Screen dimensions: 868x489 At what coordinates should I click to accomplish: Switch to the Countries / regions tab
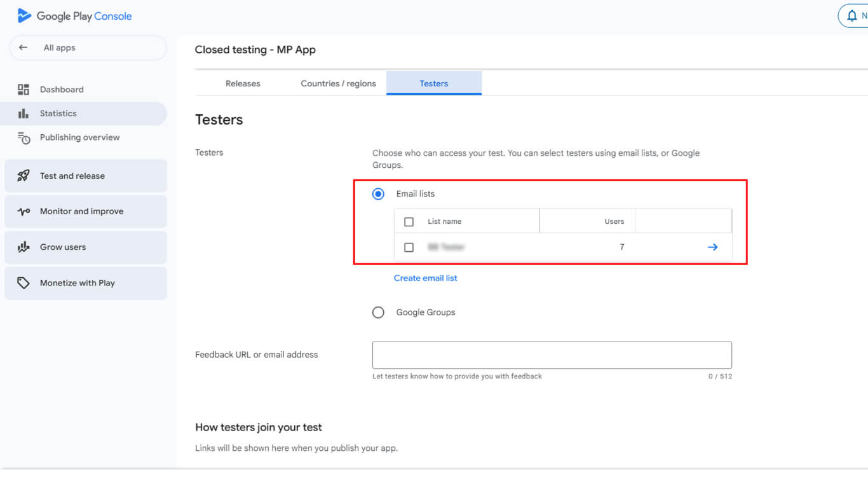point(338,83)
